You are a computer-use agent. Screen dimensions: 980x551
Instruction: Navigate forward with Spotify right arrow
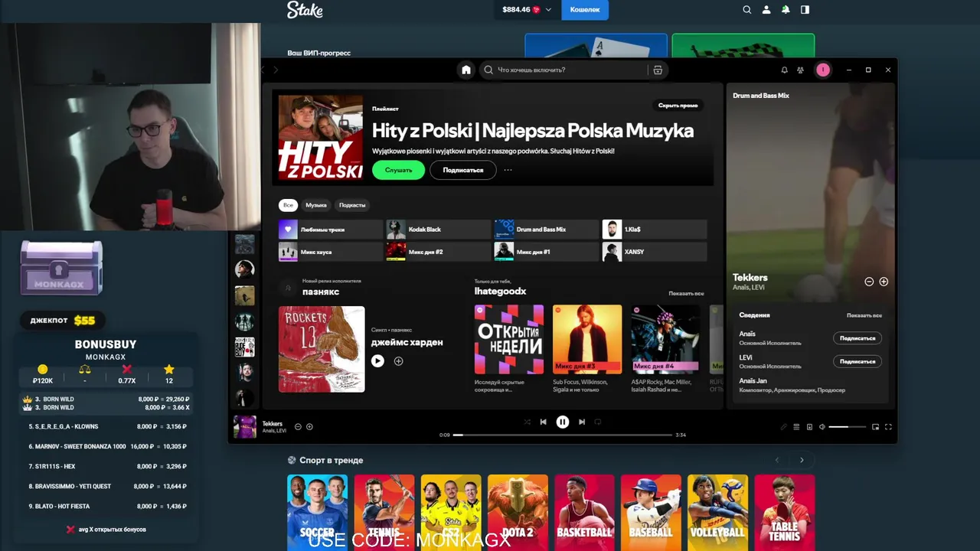(x=276, y=70)
